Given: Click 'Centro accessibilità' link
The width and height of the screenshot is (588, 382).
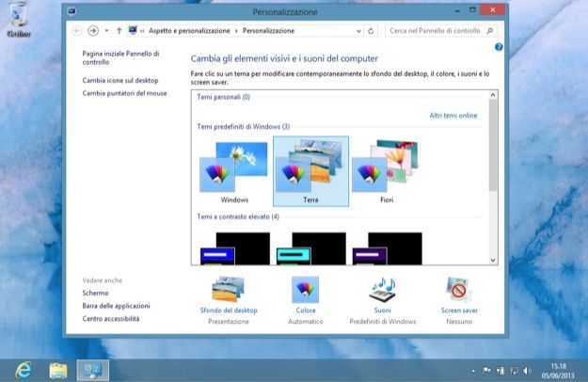Looking at the screenshot, I should (x=111, y=318).
